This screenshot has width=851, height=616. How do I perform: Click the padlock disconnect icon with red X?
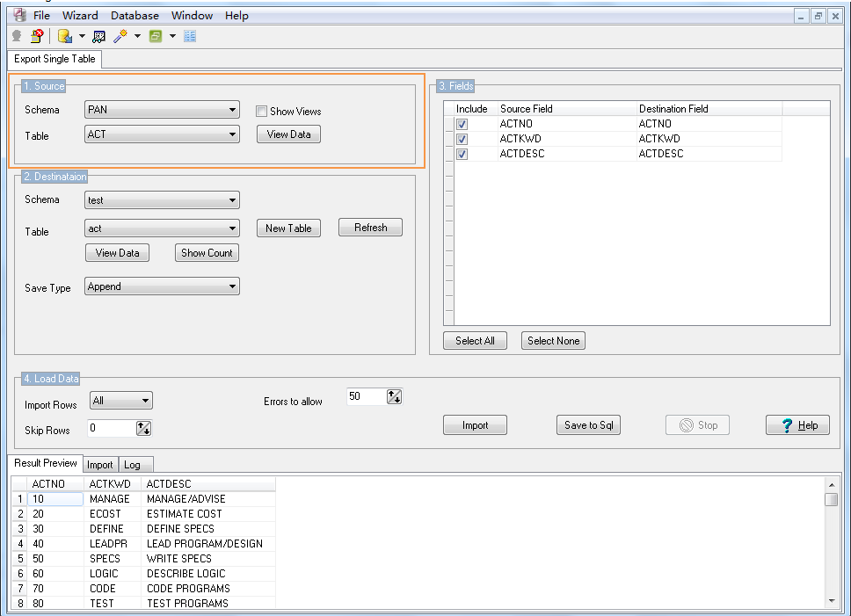[x=37, y=36]
